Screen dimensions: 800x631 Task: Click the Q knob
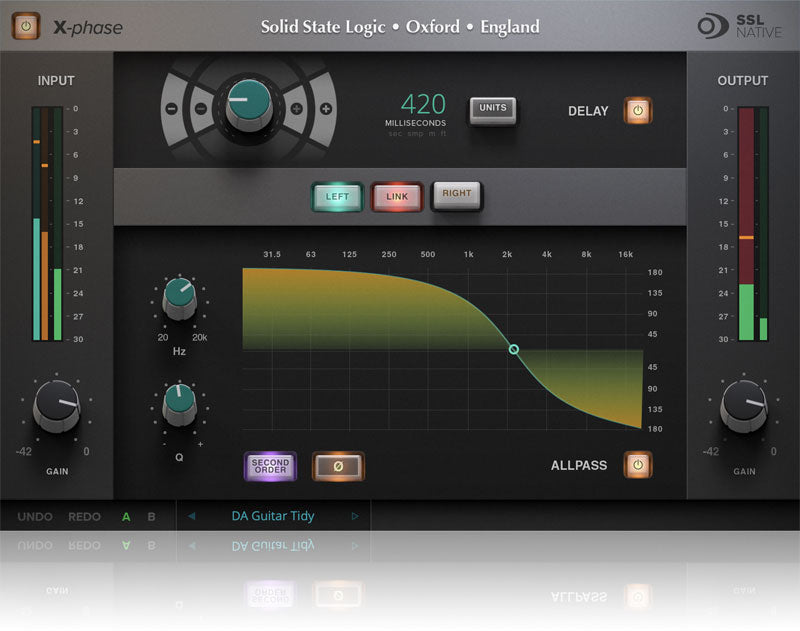(x=179, y=405)
